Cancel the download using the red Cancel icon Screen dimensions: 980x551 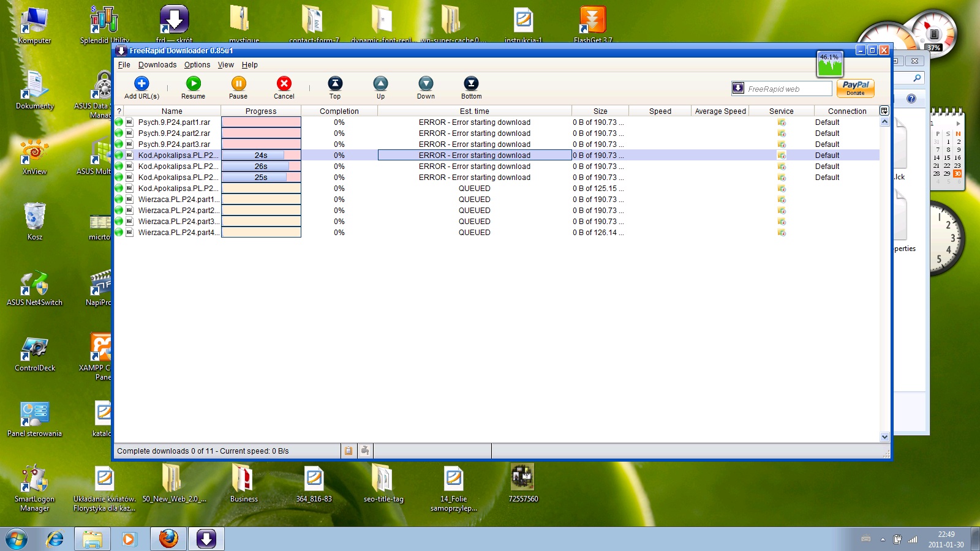click(x=284, y=84)
